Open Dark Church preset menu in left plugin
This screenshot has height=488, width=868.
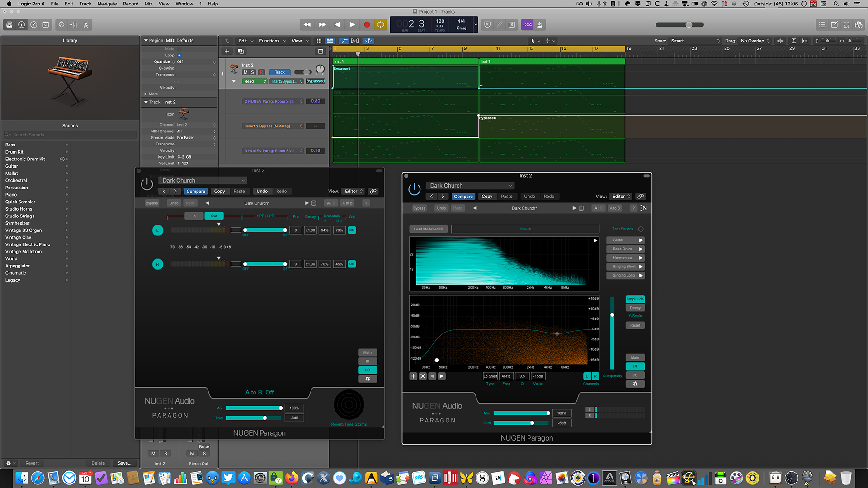click(x=203, y=180)
